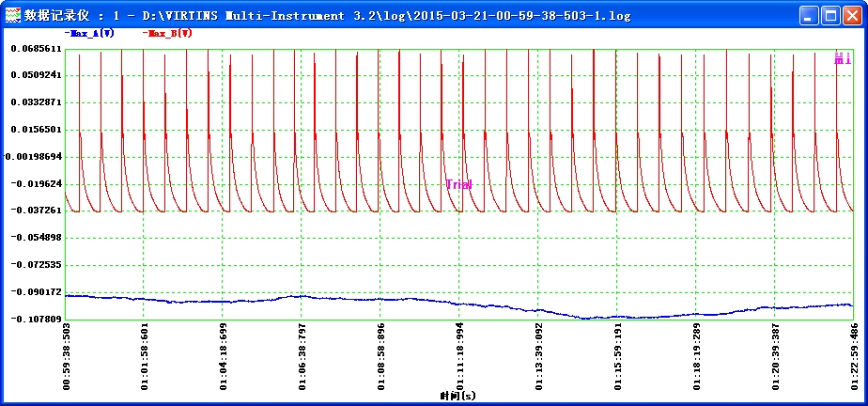Click the time label 01:20:39:387
Image resolution: width=868 pixels, height=406 pixels.
(774, 357)
